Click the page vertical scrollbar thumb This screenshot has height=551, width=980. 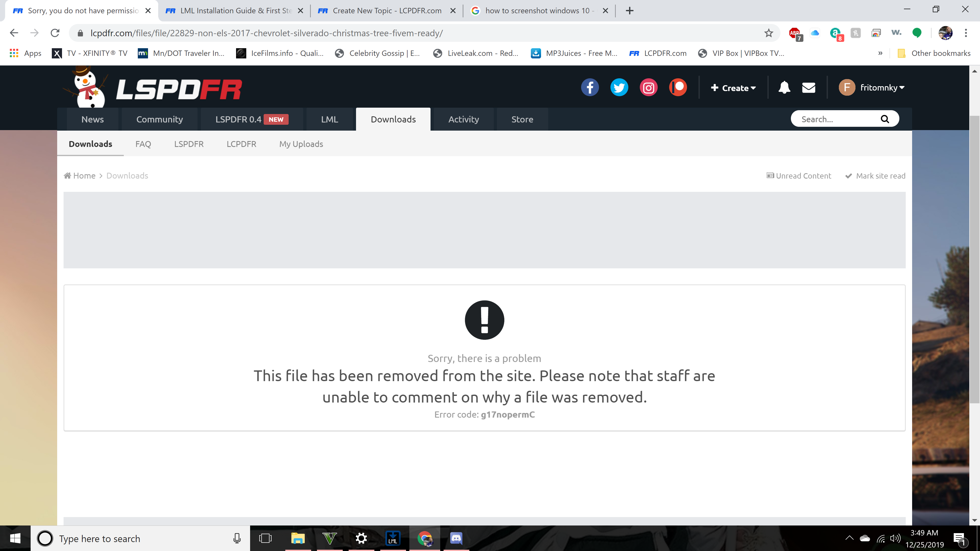(974, 259)
